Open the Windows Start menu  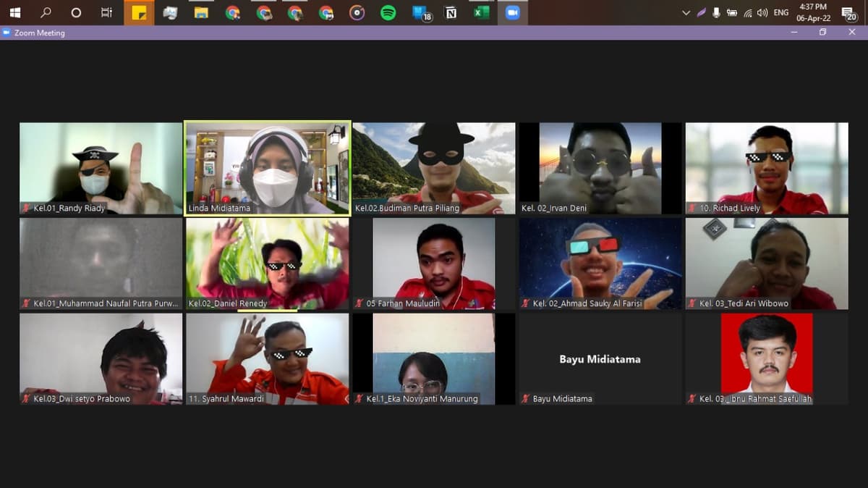point(14,12)
